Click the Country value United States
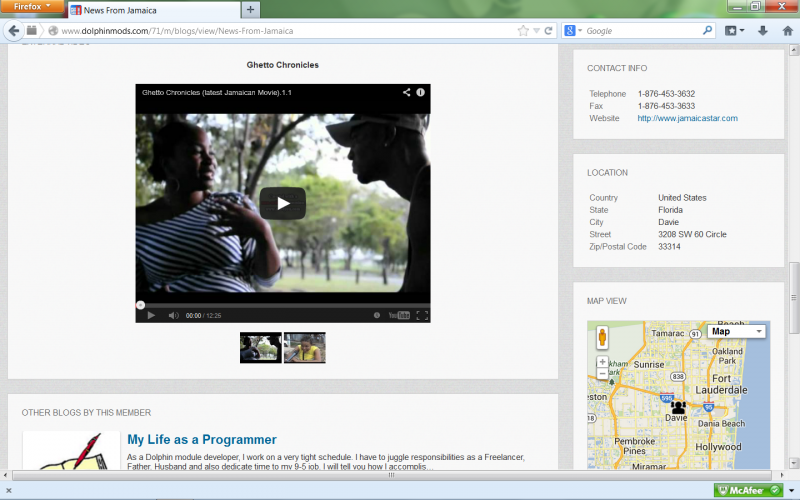 tap(682, 198)
